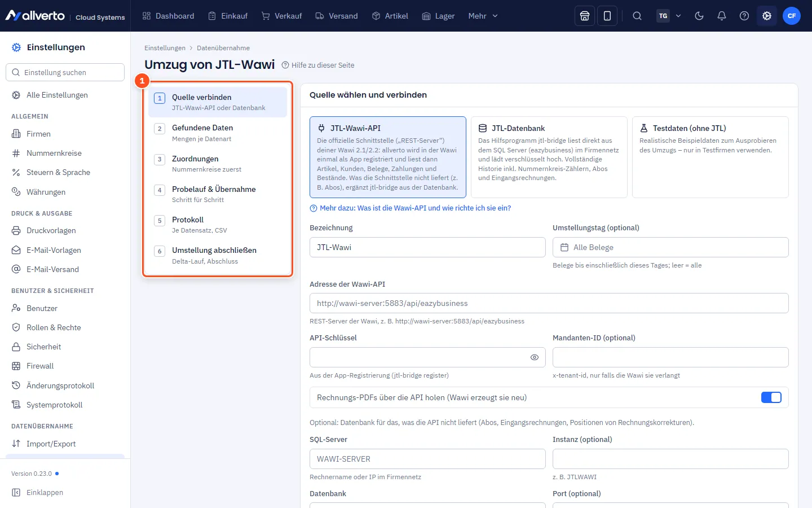The width and height of the screenshot is (812, 508).
Task: Click the Bezeichnung field
Action: [427, 247]
